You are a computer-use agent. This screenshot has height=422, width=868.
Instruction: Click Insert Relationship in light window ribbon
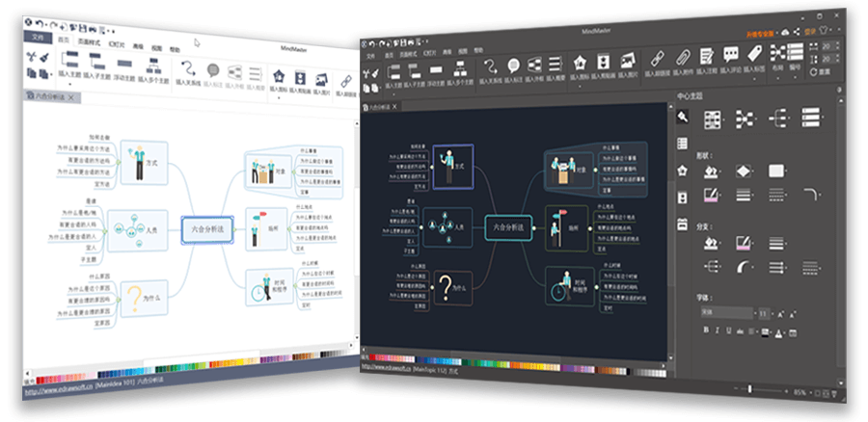point(188,72)
